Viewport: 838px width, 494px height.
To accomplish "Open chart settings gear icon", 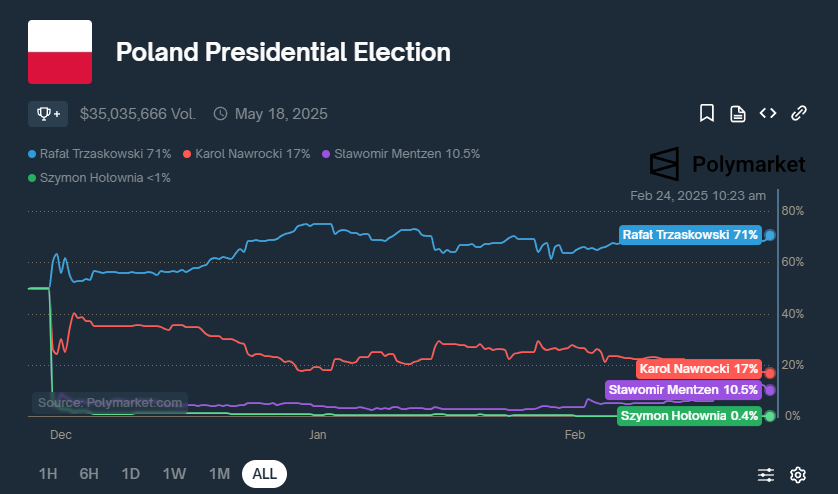I will (x=798, y=474).
